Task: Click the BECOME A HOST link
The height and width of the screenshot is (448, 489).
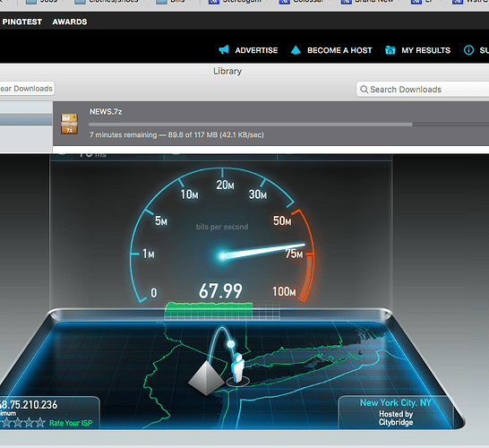Action: 339,50
